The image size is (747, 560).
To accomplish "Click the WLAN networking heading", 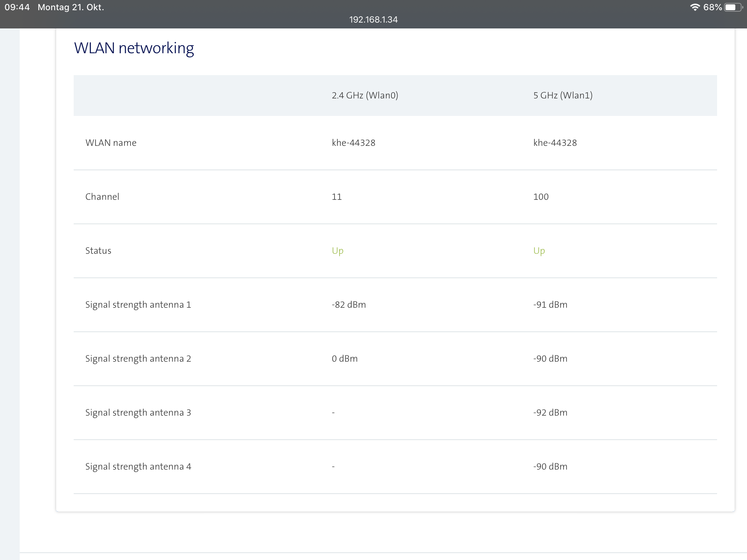I will pyautogui.click(x=134, y=48).
